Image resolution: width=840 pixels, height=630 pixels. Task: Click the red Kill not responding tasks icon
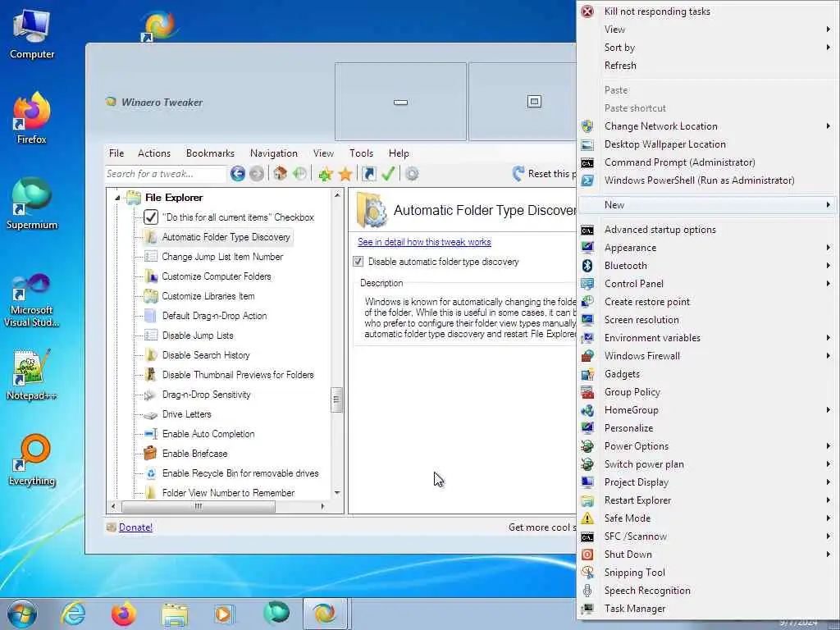point(587,11)
